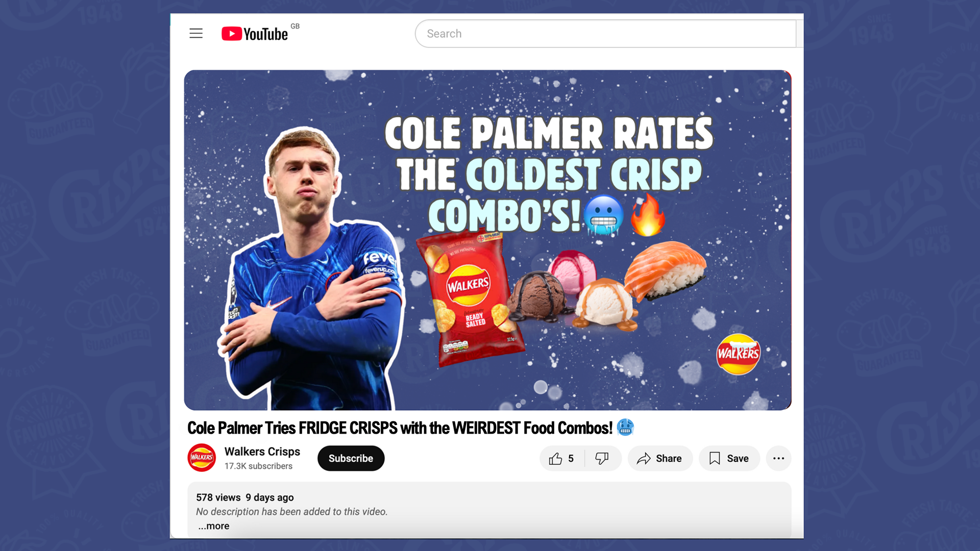Subscribe to Walkers Crisps channel

[x=351, y=459]
